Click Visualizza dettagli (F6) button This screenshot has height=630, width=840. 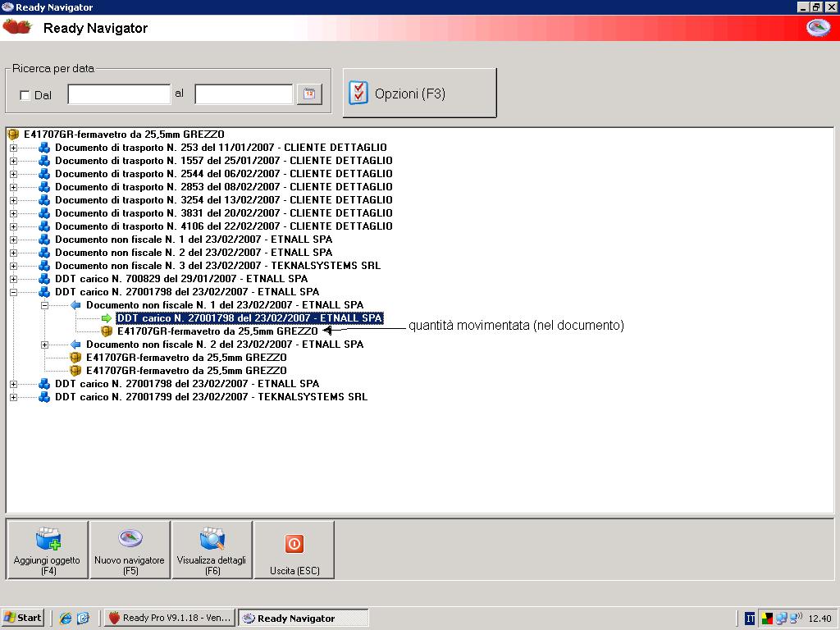click(212, 550)
